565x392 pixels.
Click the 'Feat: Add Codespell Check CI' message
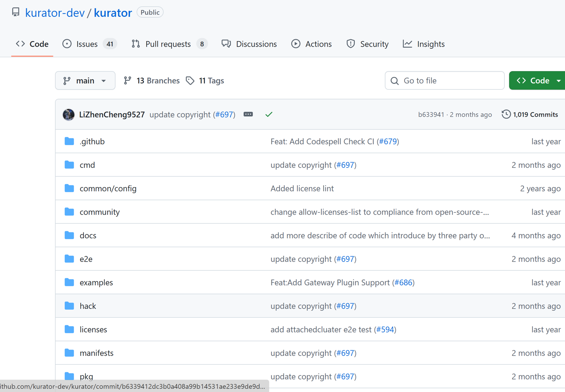click(322, 141)
